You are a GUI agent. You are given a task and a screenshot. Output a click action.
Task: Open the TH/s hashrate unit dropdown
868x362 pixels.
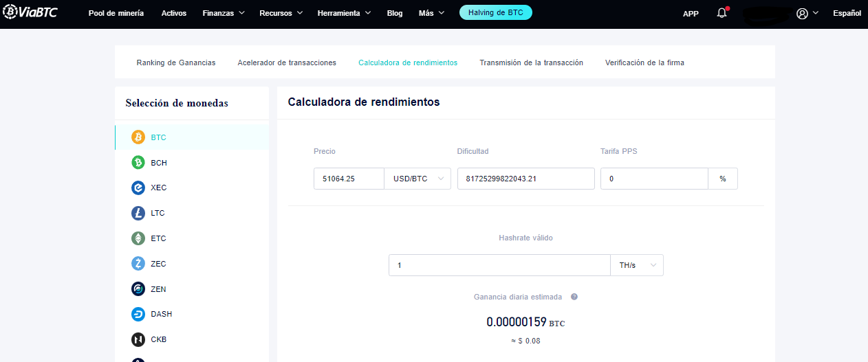pos(637,265)
